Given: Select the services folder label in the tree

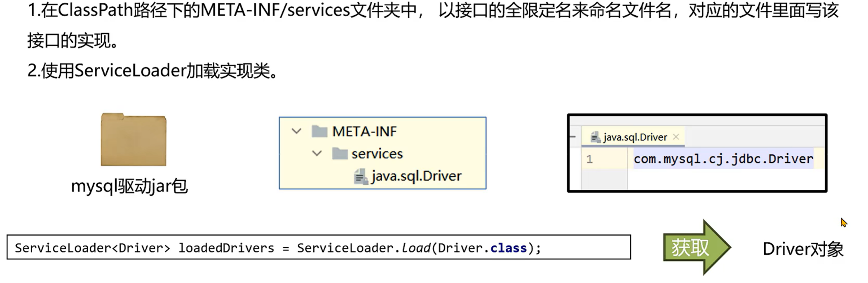Looking at the screenshot, I should click(377, 154).
